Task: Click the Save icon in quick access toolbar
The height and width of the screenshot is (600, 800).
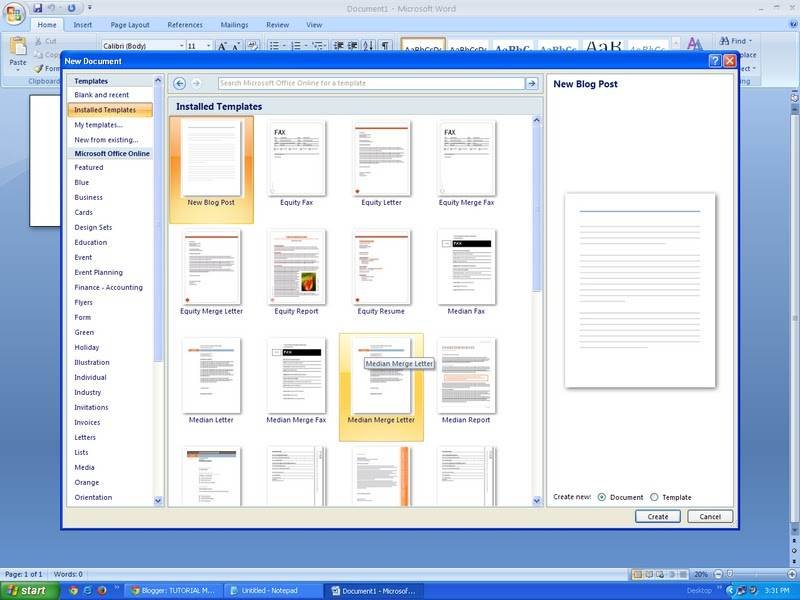Action: (x=38, y=8)
